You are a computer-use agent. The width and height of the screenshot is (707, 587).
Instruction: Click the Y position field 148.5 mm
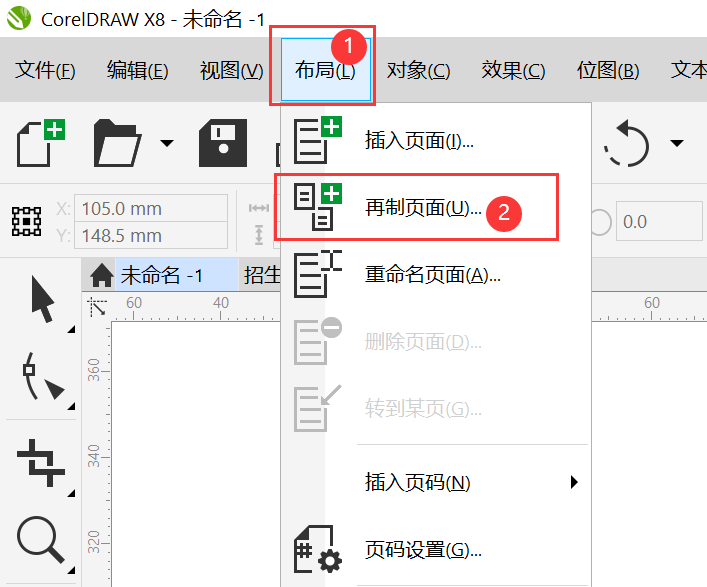pos(151,235)
